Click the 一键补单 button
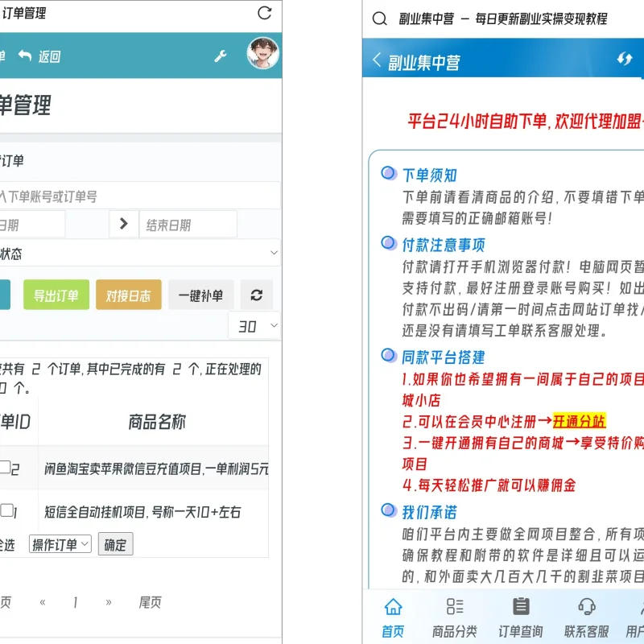644x644 pixels. (200, 295)
